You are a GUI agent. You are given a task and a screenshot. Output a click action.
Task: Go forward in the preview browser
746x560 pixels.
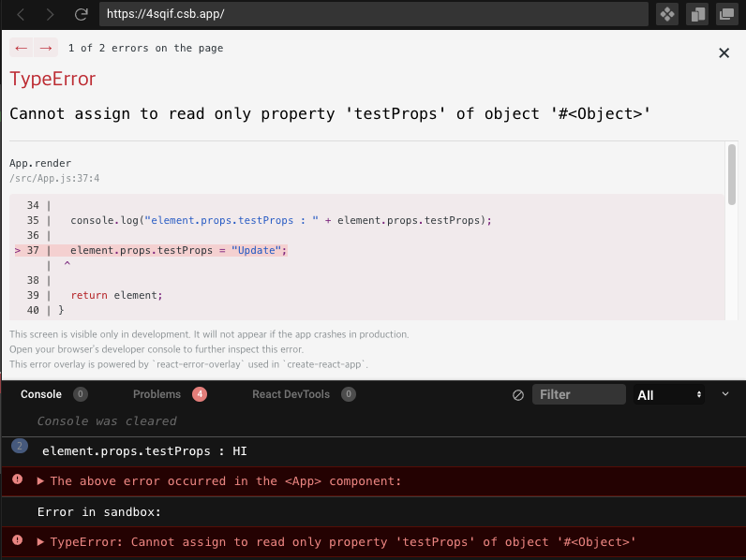[x=50, y=14]
